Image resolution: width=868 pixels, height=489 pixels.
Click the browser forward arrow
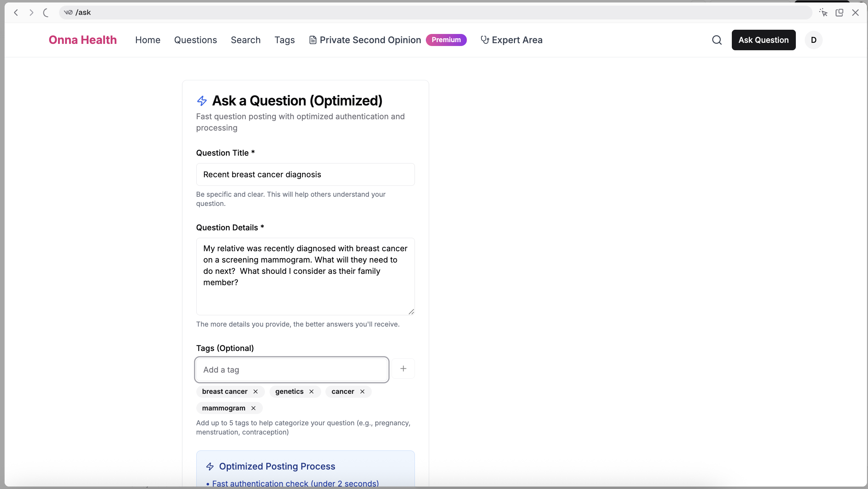coord(31,12)
